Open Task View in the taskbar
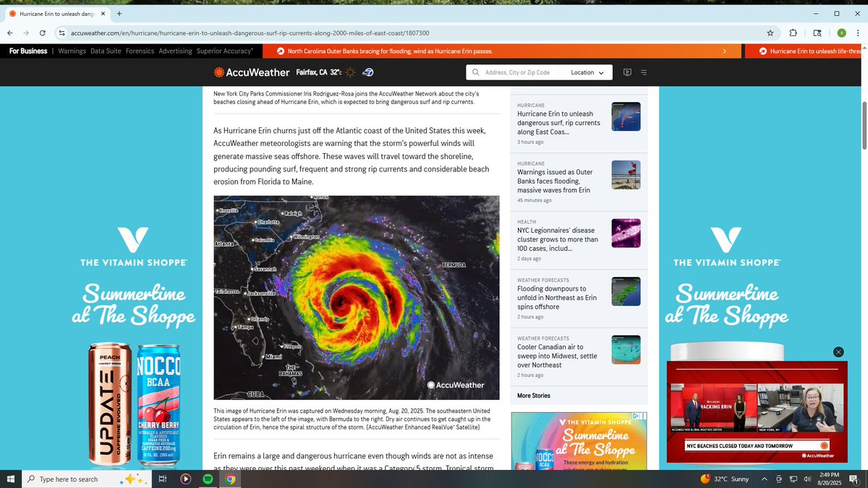This screenshot has width=868, height=488. click(x=163, y=479)
